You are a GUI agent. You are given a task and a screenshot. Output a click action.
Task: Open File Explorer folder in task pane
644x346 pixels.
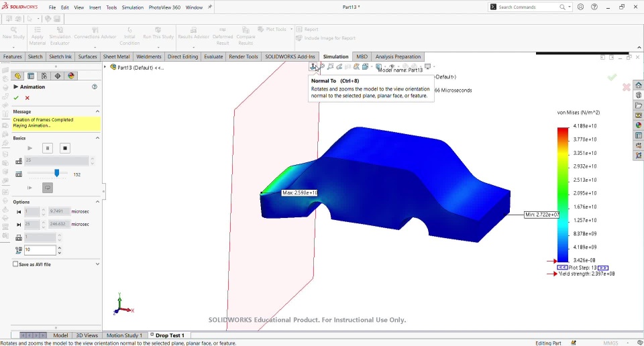coord(638,105)
